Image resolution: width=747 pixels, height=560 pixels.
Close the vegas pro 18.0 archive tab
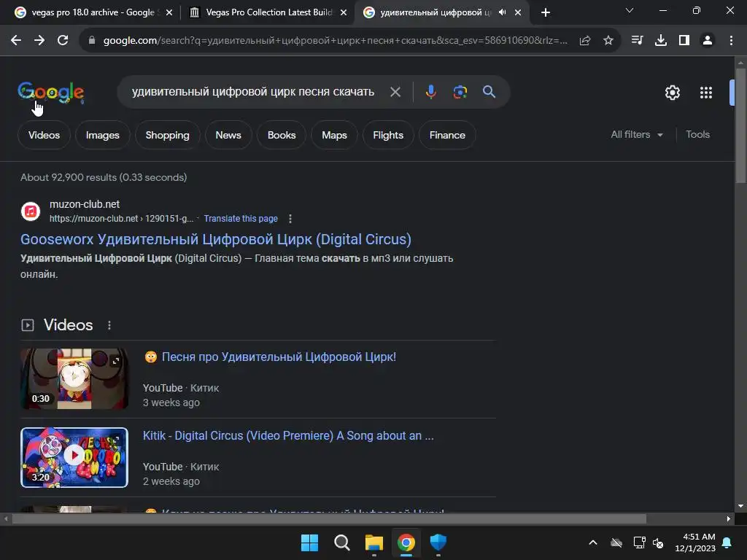169,12
